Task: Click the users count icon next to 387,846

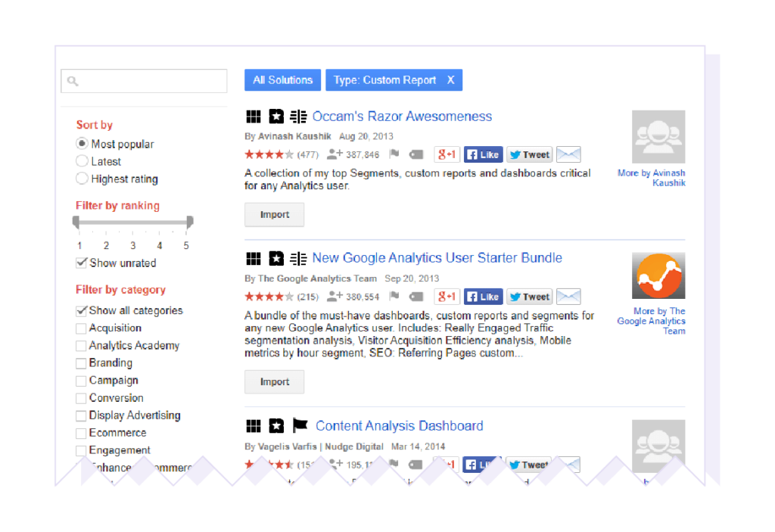Action: tap(335, 154)
